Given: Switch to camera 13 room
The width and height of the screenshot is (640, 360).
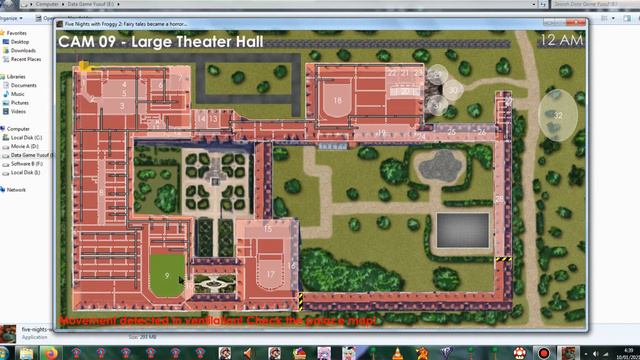Looking at the screenshot, I should 213,119.
